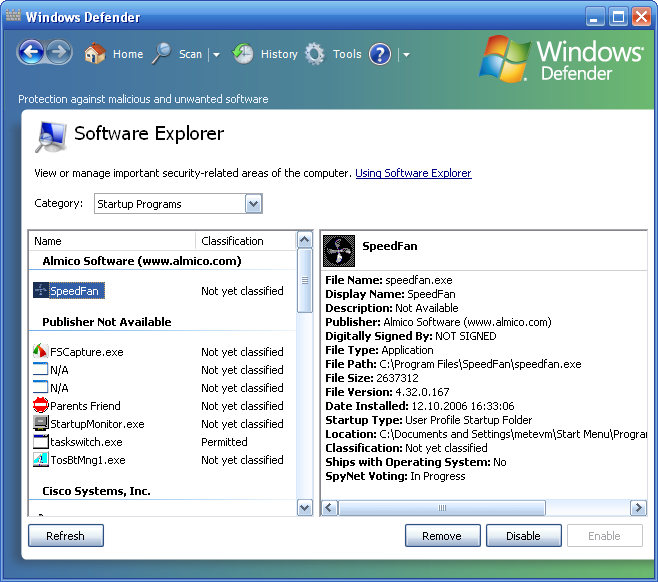Open the Scan options dropdown arrow

coord(216,55)
